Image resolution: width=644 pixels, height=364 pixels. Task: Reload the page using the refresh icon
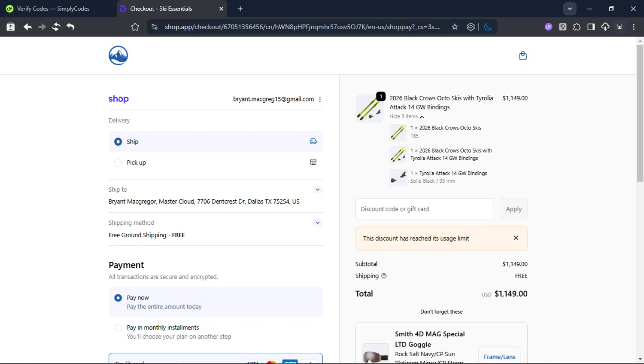[x=56, y=27]
